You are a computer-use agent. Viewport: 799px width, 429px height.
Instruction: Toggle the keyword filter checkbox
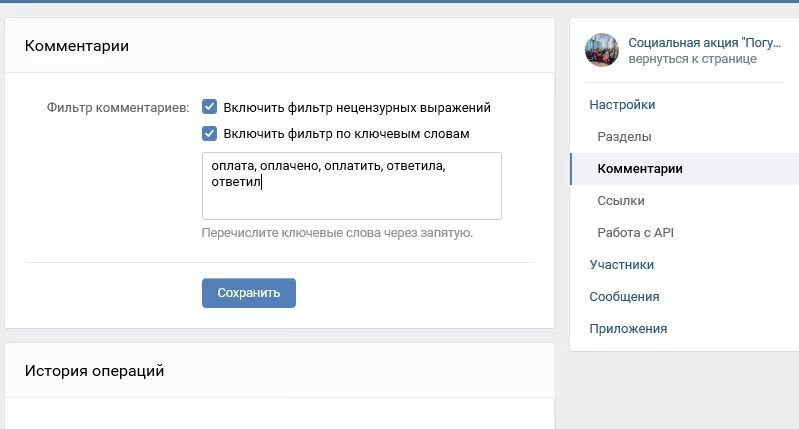209,133
